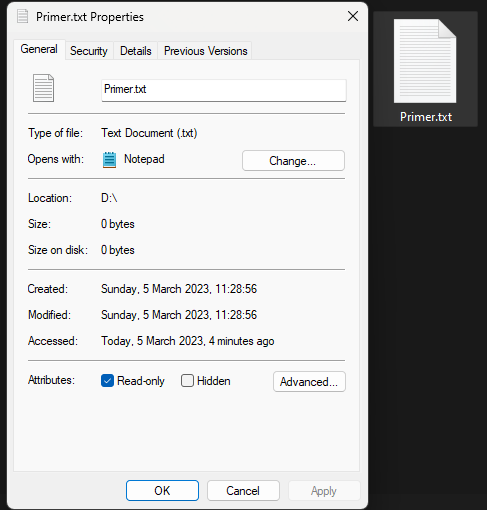487x510 pixels.
Task: Click inside the filename text field
Action: pos(224,90)
